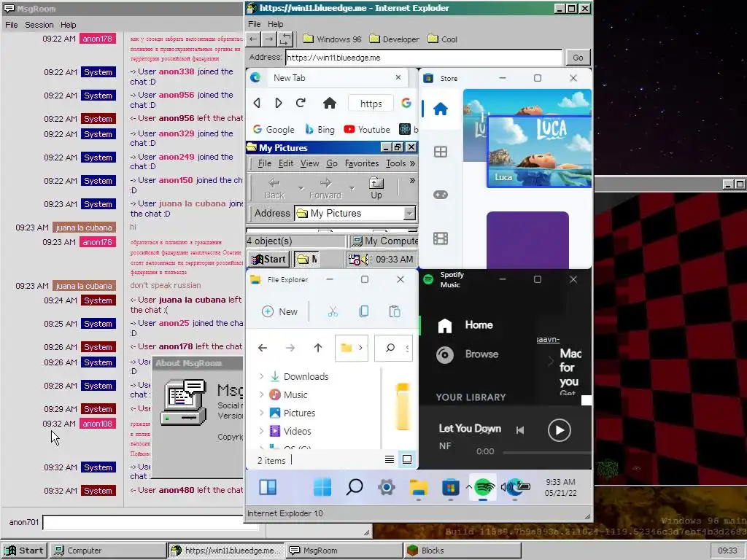Viewport: 747px width, 560px height.
Task: Open MsgRoom File menu
Action: (12, 25)
